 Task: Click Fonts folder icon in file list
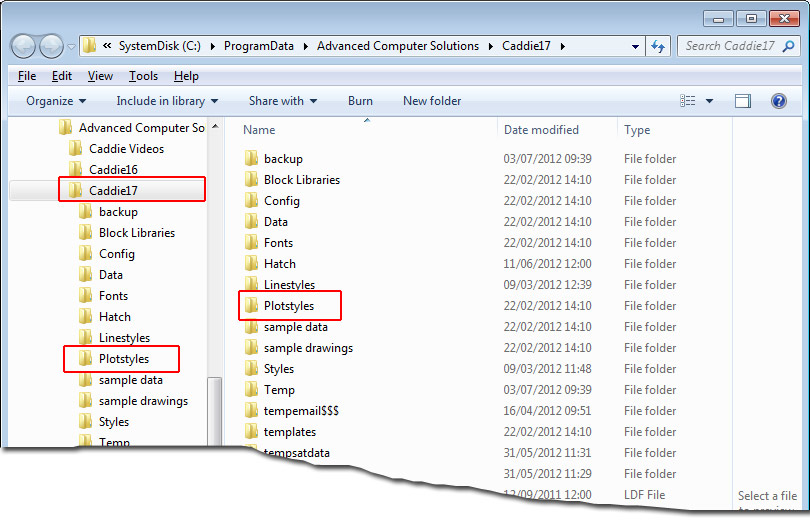click(x=252, y=242)
